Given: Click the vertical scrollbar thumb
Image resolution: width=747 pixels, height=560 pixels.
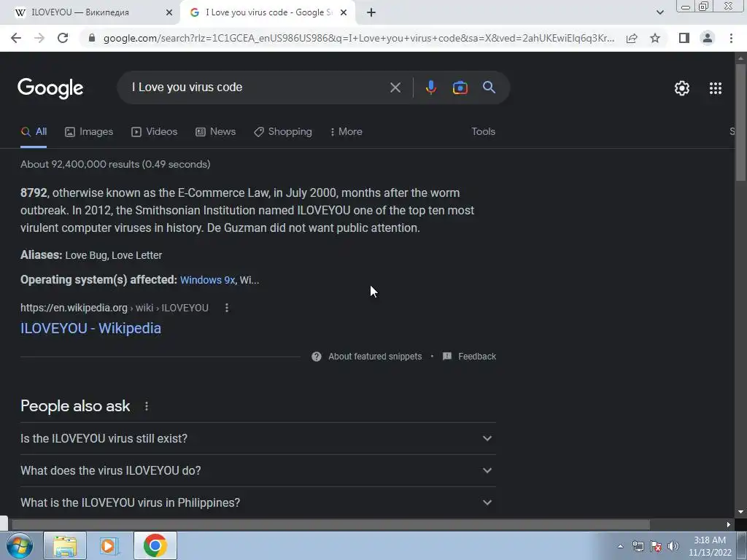Looking at the screenshot, I should pos(740,122).
